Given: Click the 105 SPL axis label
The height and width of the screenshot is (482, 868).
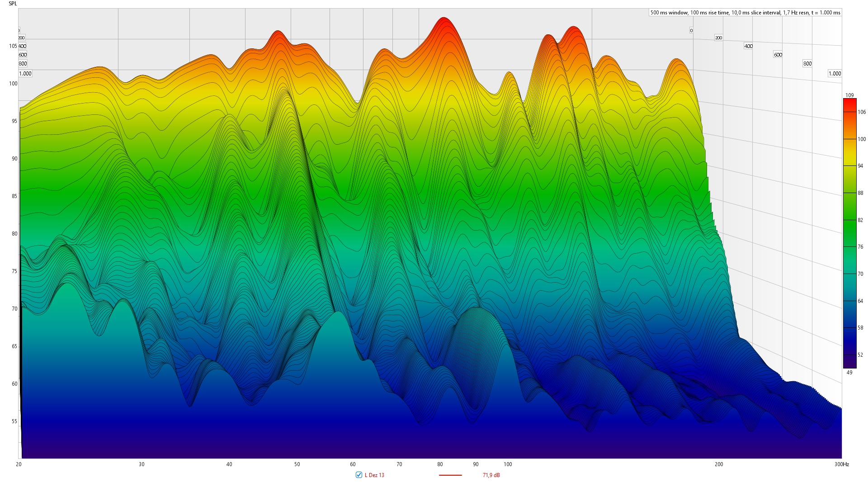Looking at the screenshot, I should (13, 46).
